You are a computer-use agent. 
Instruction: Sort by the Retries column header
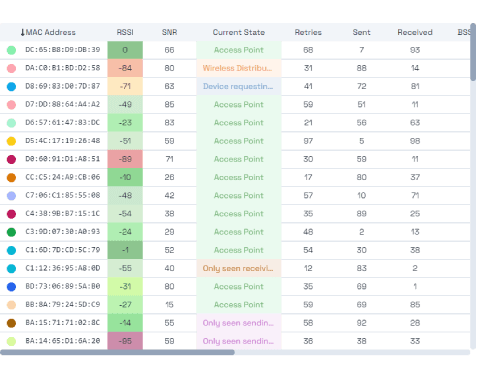[308, 32]
